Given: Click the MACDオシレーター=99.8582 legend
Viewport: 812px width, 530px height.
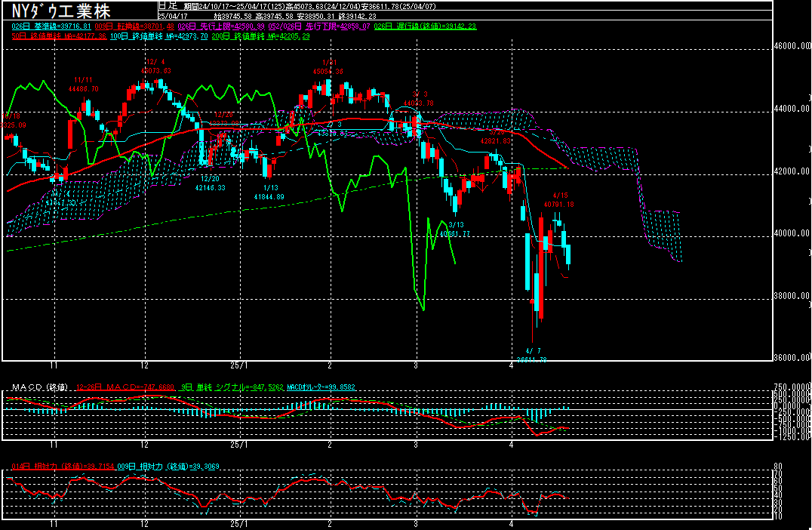Looking at the screenshot, I should [x=321, y=387].
